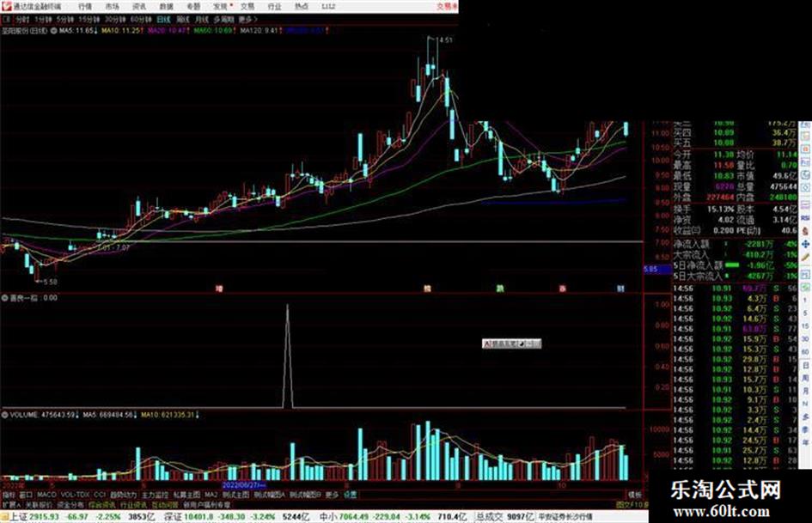Click the 总成交 9097亿 status entry

coord(505,517)
